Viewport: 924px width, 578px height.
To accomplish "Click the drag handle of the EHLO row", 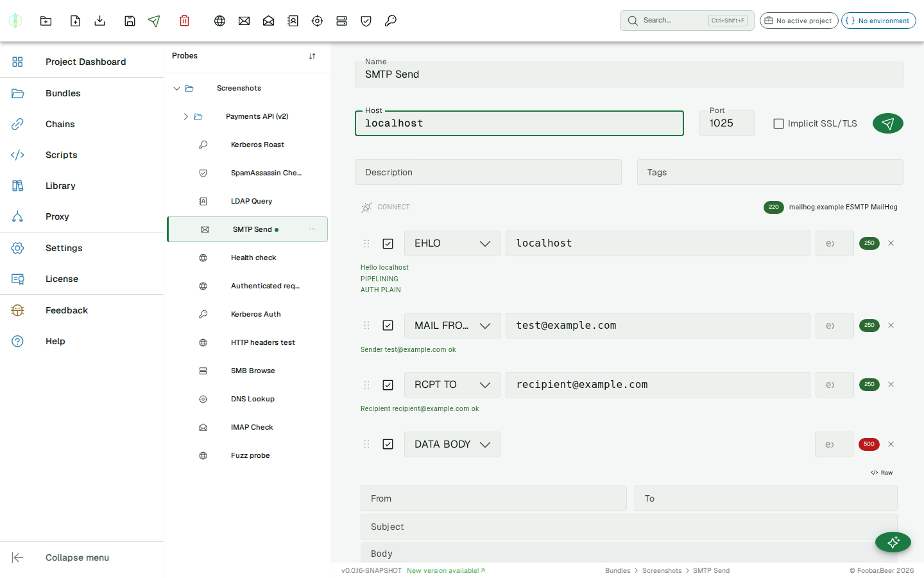I will 367,243.
